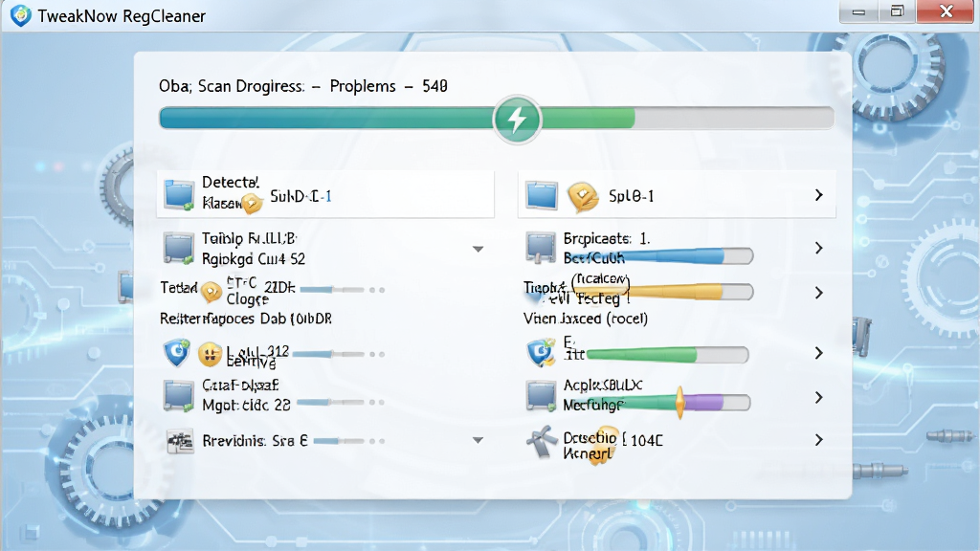
Task: Click the green and purple Mecfuhge bar
Action: tap(659, 403)
